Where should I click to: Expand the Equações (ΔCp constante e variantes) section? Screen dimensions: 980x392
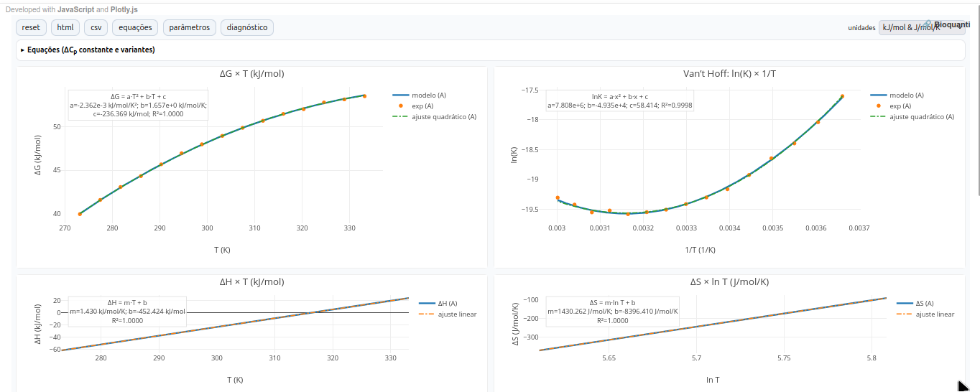(88, 50)
